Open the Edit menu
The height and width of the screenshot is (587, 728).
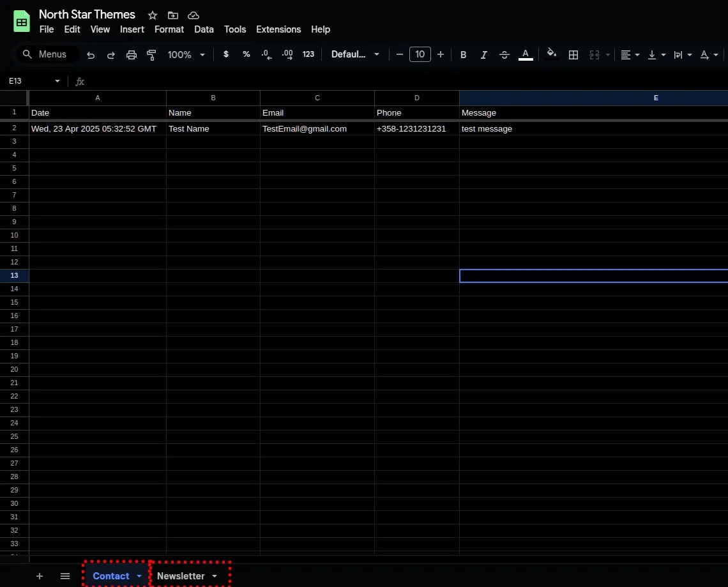72,29
